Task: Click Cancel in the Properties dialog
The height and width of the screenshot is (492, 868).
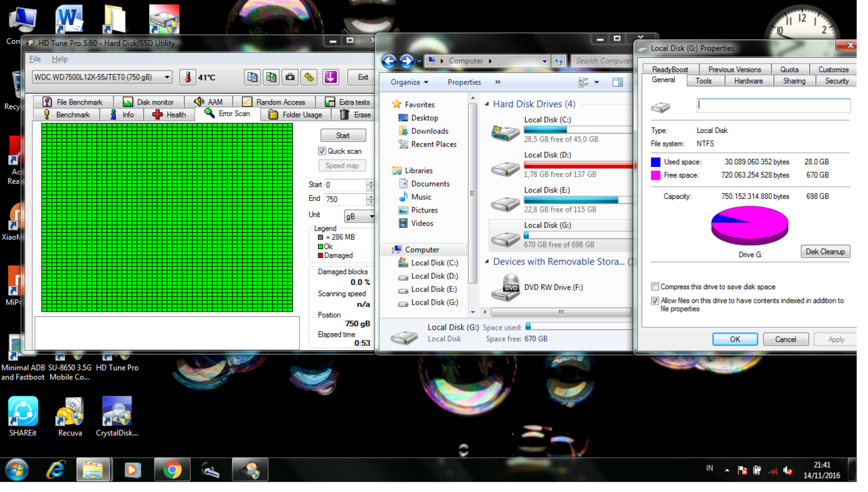Action: pos(786,339)
